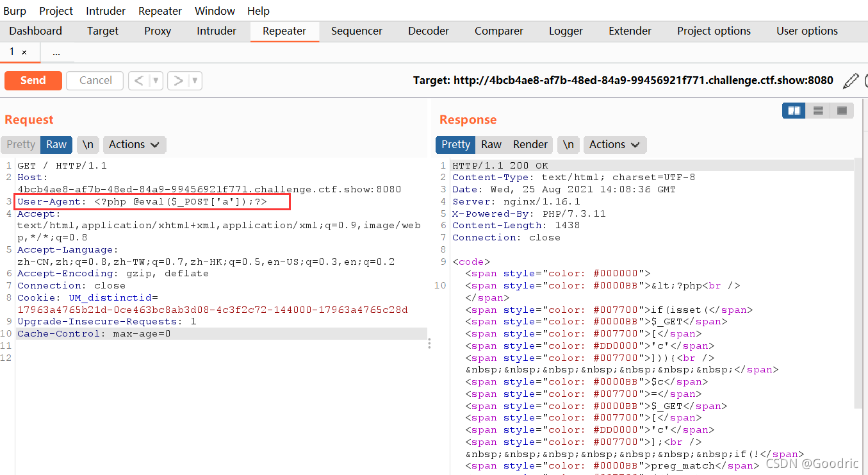Image resolution: width=868 pixels, height=475 pixels.
Task: Switch to the Target tab
Action: (103, 31)
